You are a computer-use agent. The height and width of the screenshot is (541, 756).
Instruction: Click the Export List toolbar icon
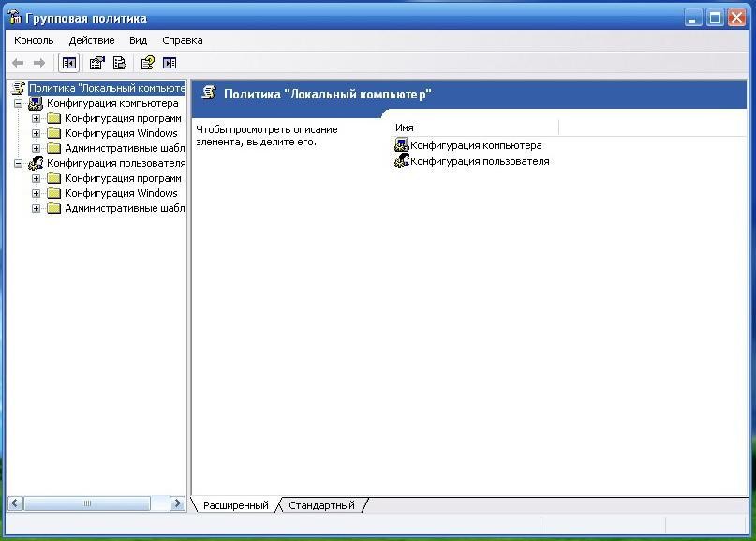click(119, 63)
